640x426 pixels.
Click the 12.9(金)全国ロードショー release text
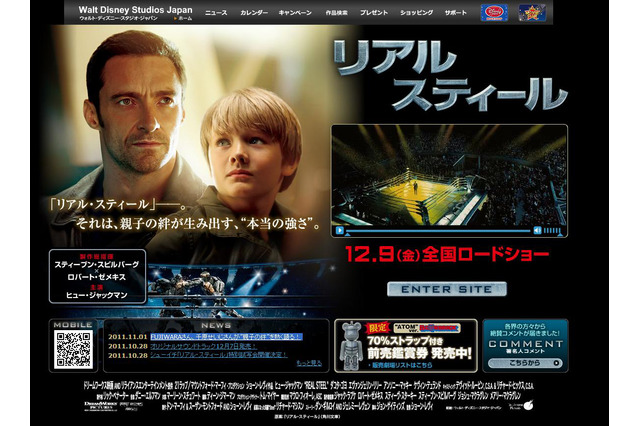(x=447, y=254)
